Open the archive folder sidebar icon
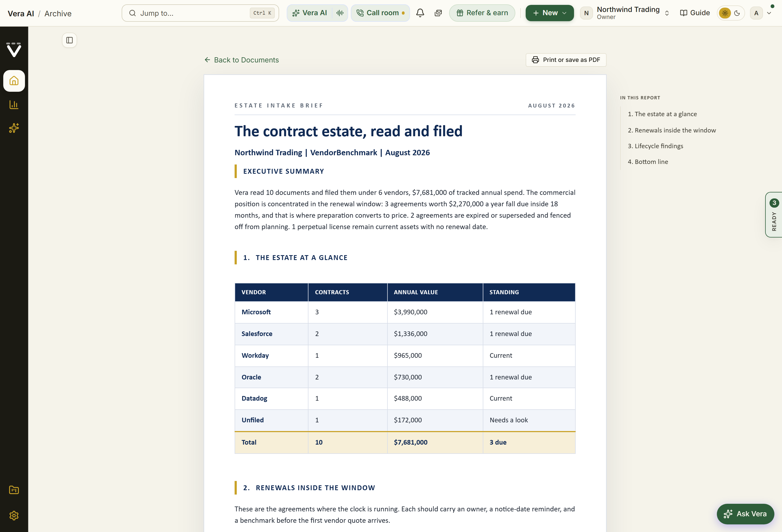This screenshot has width=782, height=532. coord(14,490)
